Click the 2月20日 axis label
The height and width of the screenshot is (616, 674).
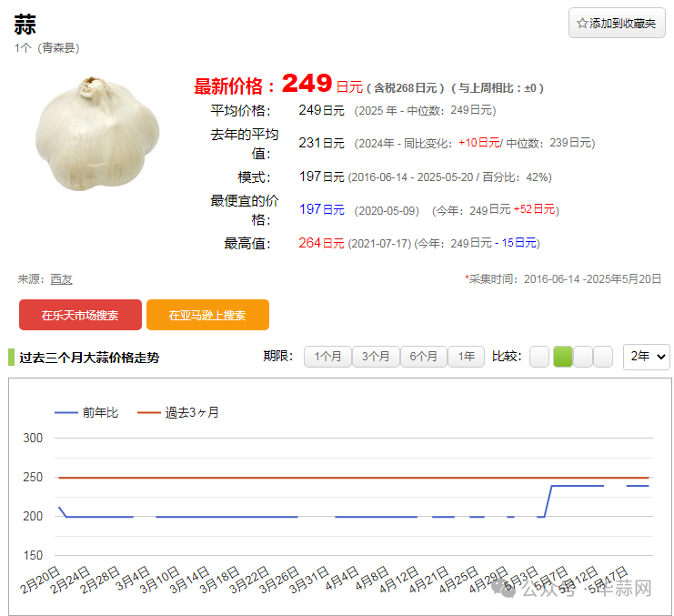40,580
